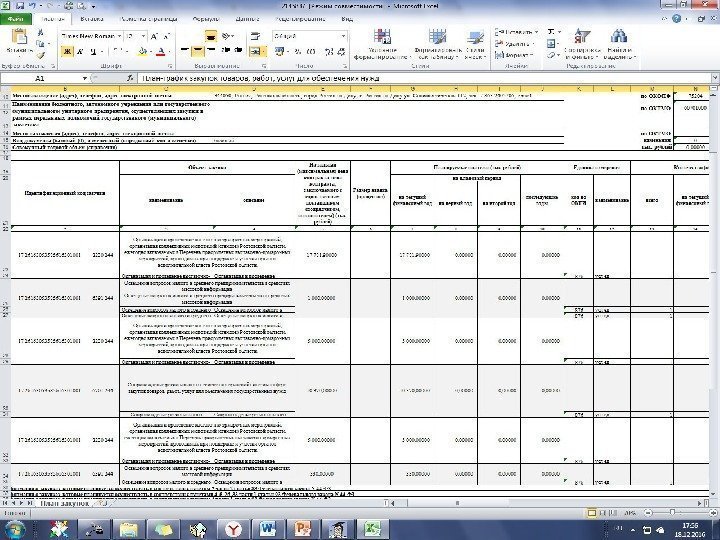Open Sort & Filter
The image size is (720, 540).
(582, 45)
